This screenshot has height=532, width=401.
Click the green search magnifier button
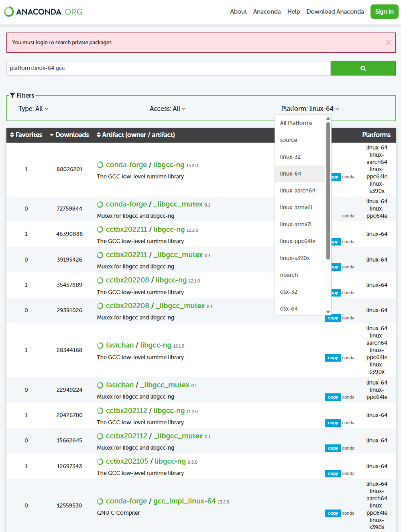pos(363,68)
